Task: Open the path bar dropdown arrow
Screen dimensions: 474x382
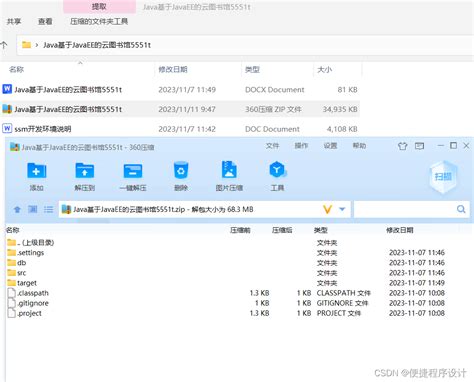Action: tap(342, 209)
